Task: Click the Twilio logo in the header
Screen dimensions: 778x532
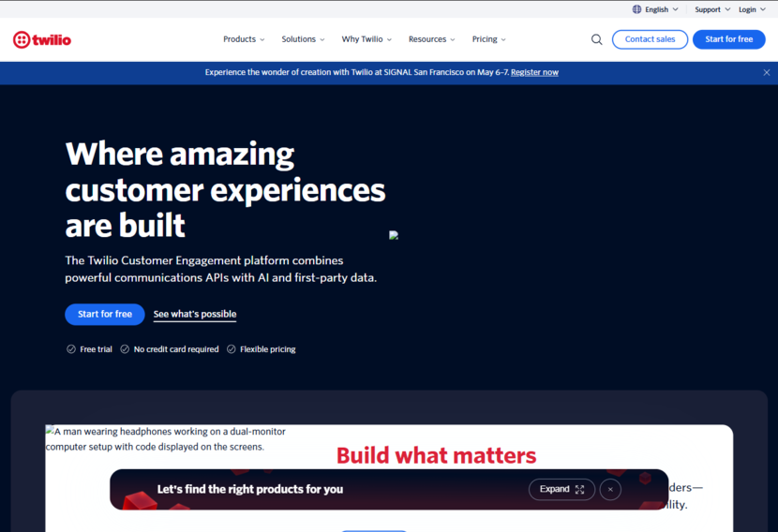Action: tap(42, 39)
